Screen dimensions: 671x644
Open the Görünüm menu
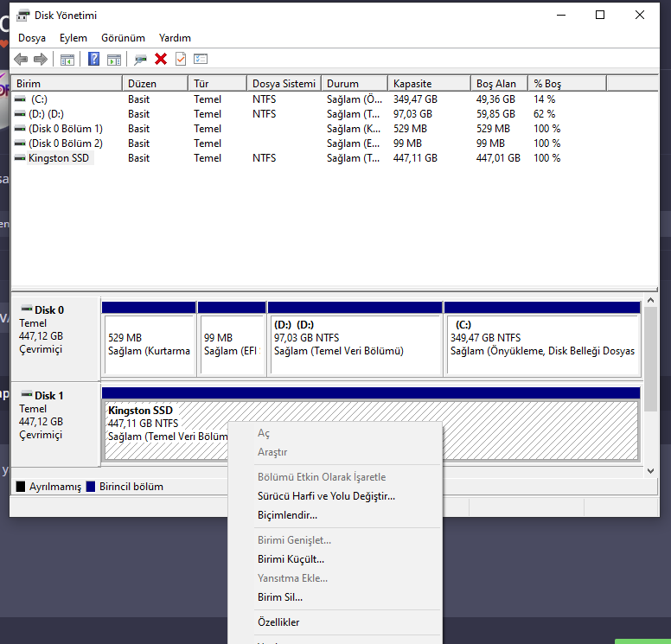[123, 38]
